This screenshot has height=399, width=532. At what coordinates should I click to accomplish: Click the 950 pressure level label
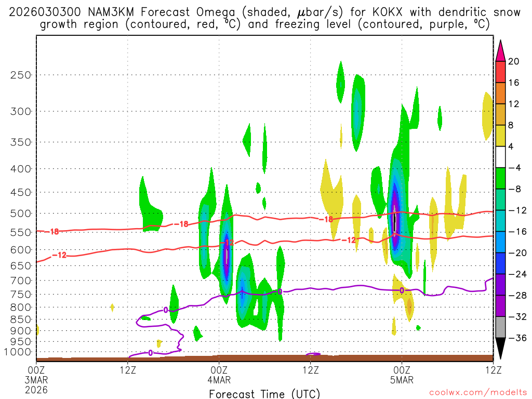pos(21,342)
